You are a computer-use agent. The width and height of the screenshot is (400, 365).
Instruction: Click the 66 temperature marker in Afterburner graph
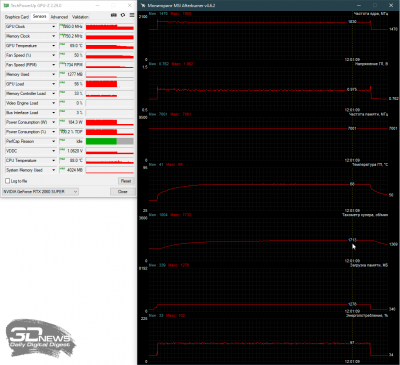pos(352,184)
